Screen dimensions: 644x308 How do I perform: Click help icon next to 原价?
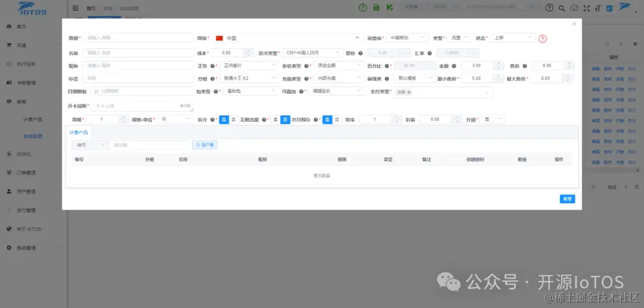click(x=360, y=53)
